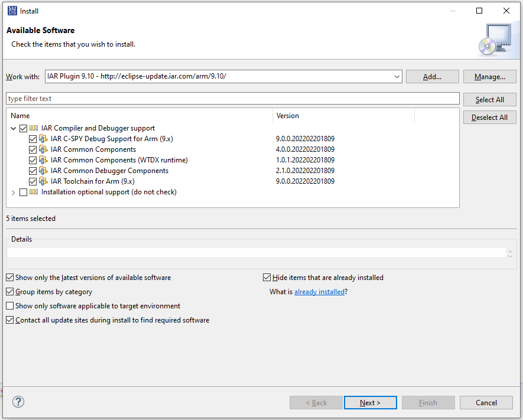Enable Show only software applicable to target environment

click(x=10, y=306)
